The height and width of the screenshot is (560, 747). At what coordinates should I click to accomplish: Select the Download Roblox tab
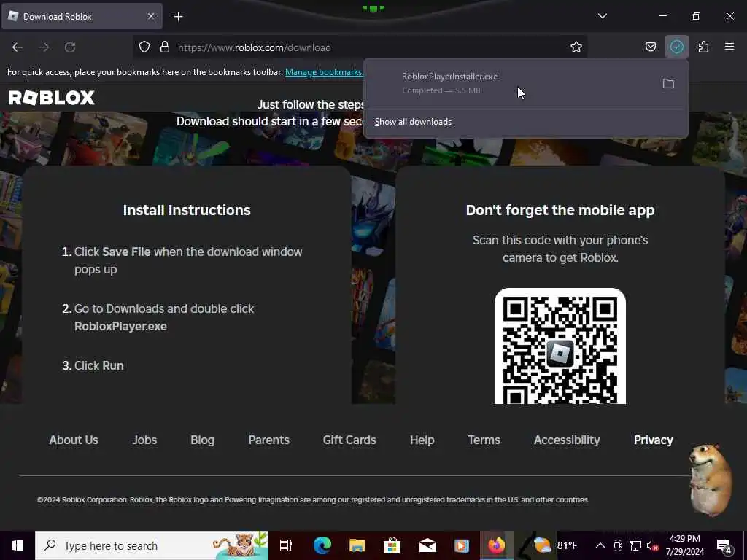(82, 16)
